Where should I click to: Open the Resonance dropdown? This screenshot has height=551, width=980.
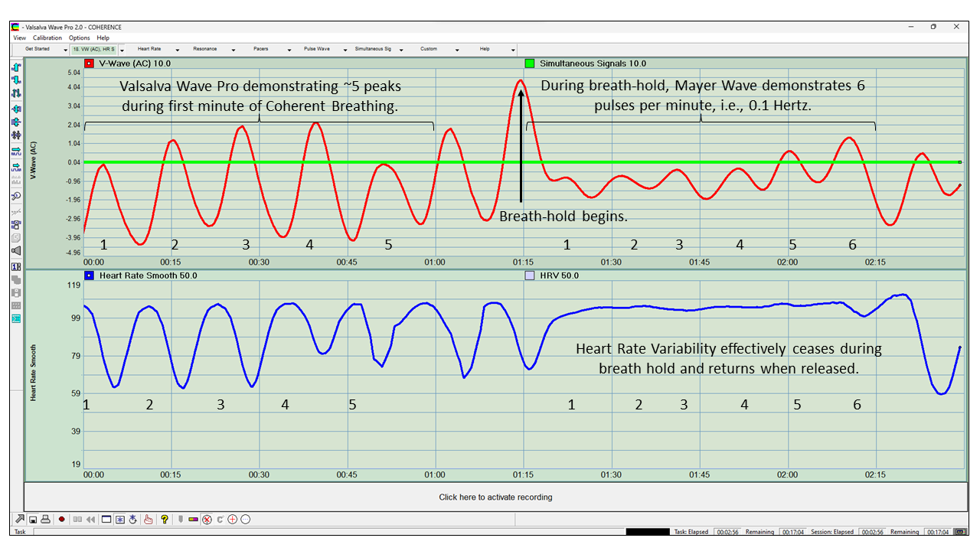[234, 48]
